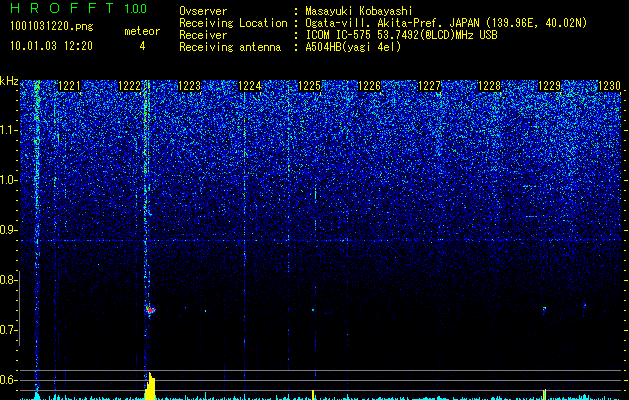Click the date stamp 10.01.03 12:20
Screen dimensions: 629x400
click(51, 46)
